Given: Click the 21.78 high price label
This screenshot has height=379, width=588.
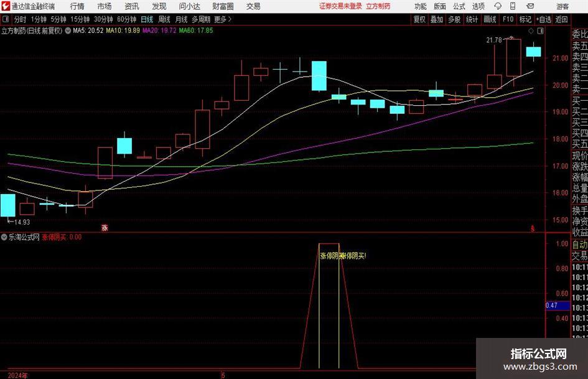Looking at the screenshot, I should coord(494,40).
